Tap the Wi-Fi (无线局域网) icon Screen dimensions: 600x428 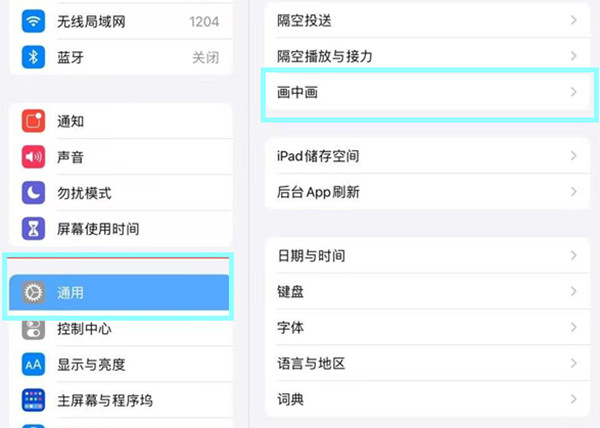[34, 21]
